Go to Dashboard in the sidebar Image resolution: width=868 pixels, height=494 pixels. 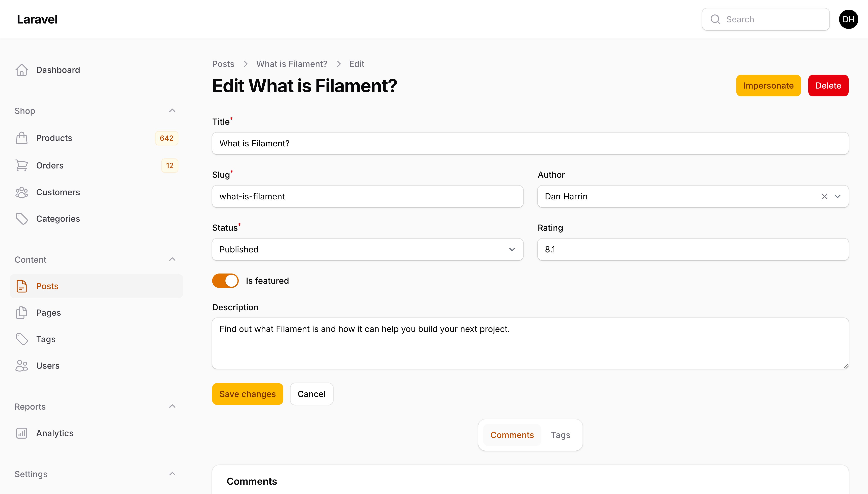pos(96,70)
